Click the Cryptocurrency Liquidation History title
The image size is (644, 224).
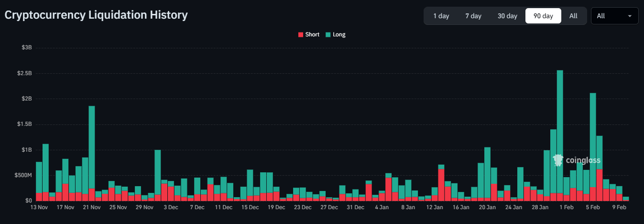pos(96,15)
